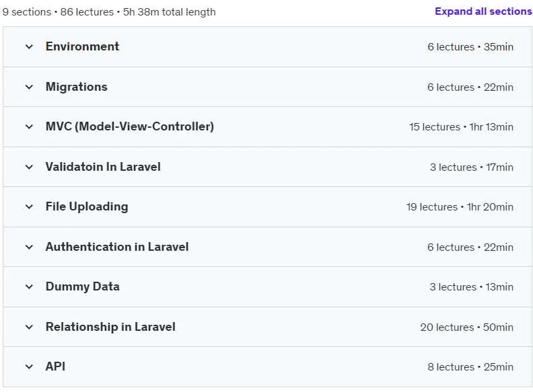Select the Dummy Data section heading

pos(83,286)
